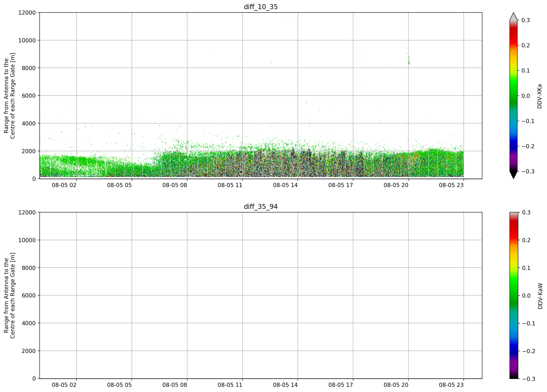Image resolution: width=547 pixels, height=392 pixels.
Task: Click "08-05 02" tick under diff_35_94 plot
Action: pyautogui.click(x=64, y=385)
